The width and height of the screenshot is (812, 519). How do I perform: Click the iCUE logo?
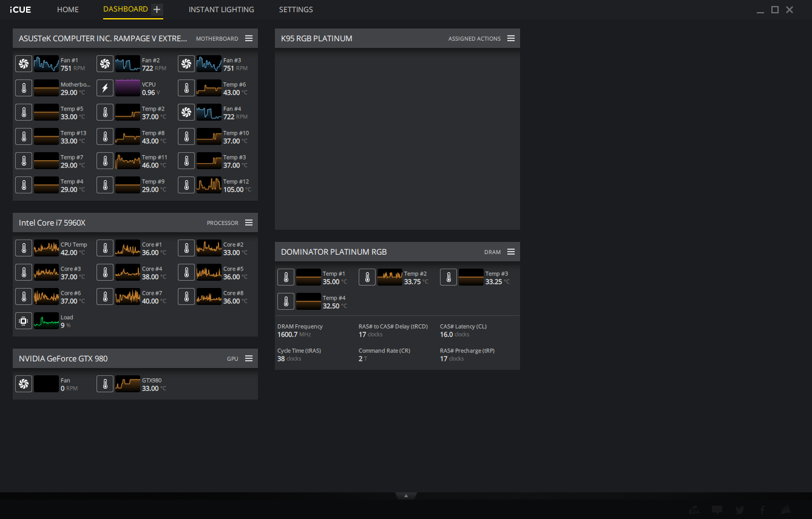click(x=21, y=10)
